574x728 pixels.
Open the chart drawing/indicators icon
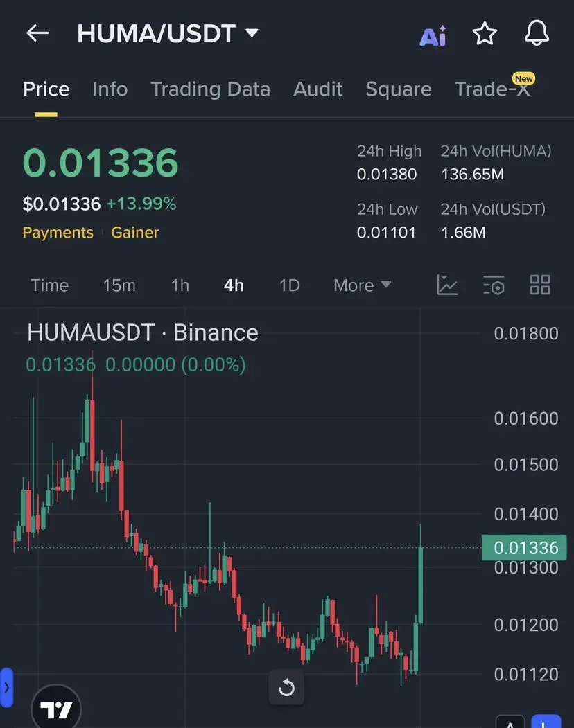(447, 285)
